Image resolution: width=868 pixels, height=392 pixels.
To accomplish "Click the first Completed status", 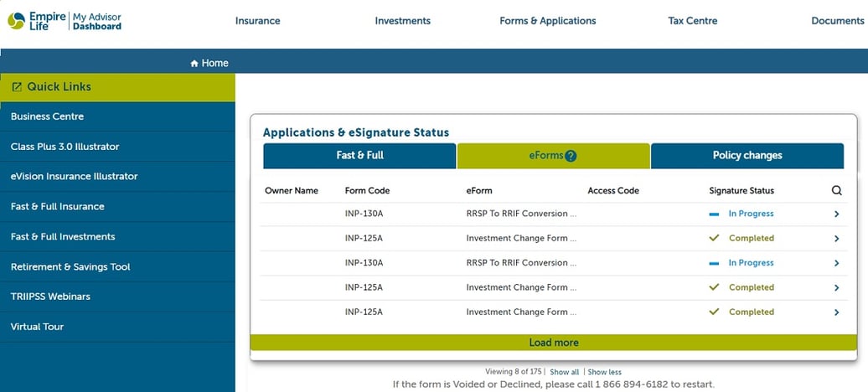I will 741,238.
